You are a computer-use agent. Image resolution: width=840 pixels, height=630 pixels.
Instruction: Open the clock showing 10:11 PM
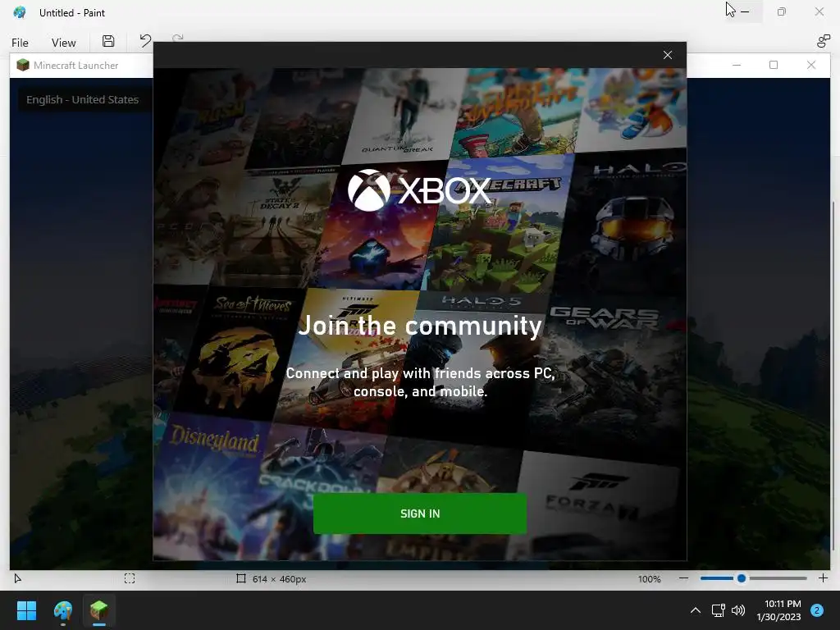coord(779,610)
